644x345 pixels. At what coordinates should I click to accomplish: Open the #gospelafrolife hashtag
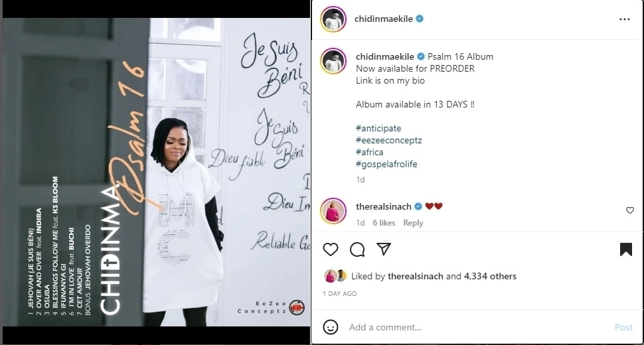click(386, 164)
